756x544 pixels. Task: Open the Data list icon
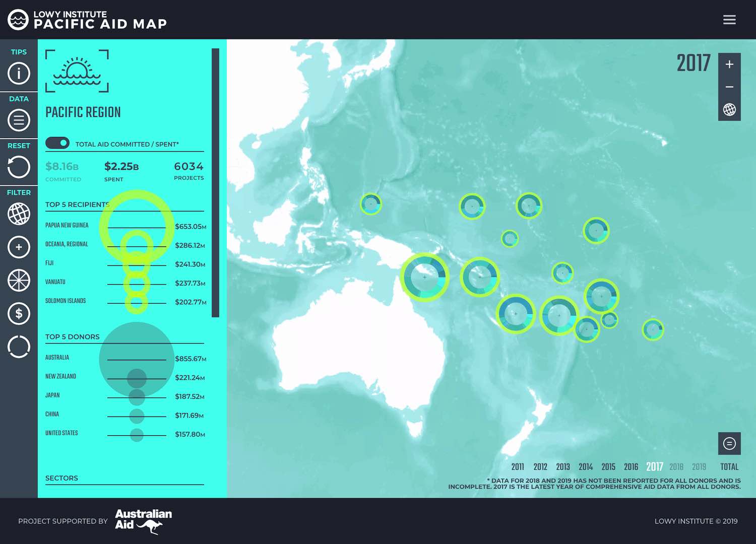tap(19, 120)
